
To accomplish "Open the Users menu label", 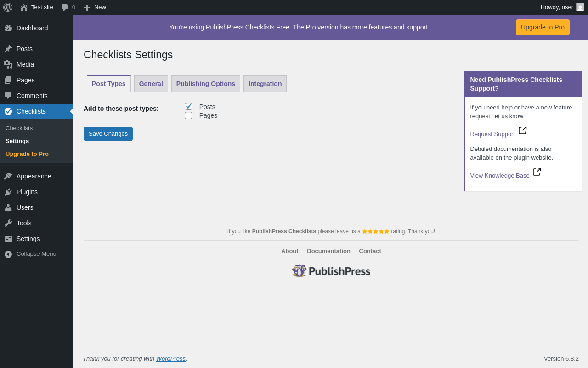I will [25, 207].
